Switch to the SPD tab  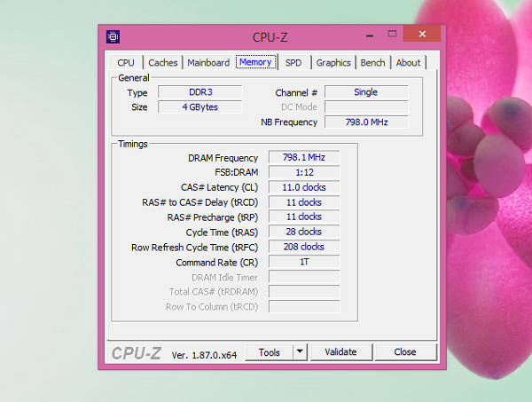(x=293, y=63)
